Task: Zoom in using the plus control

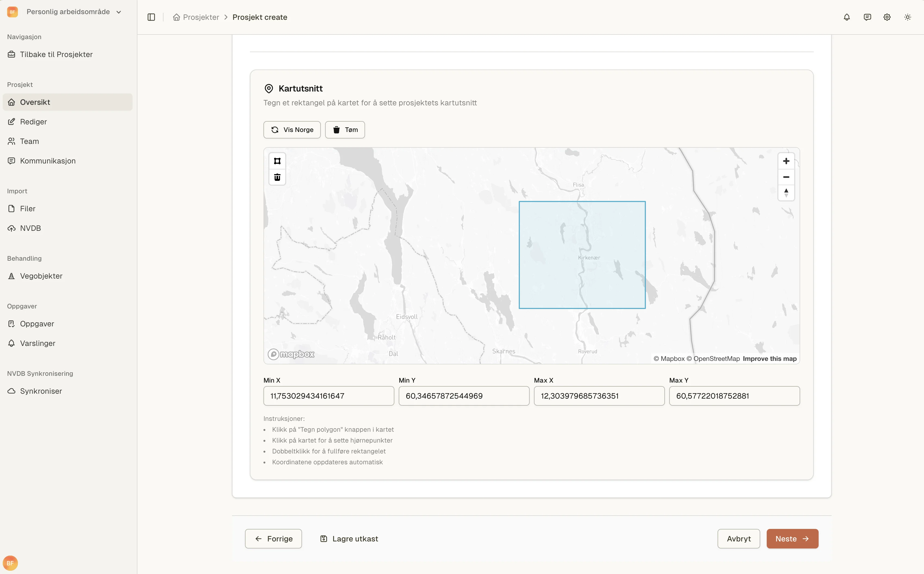Action: tap(786, 160)
